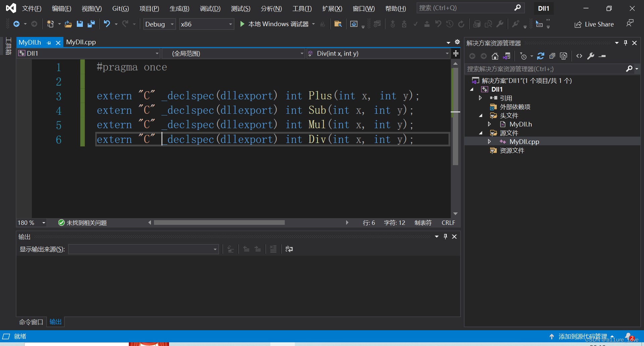Select 资源文件 folder in Solution Explorer

click(512, 150)
